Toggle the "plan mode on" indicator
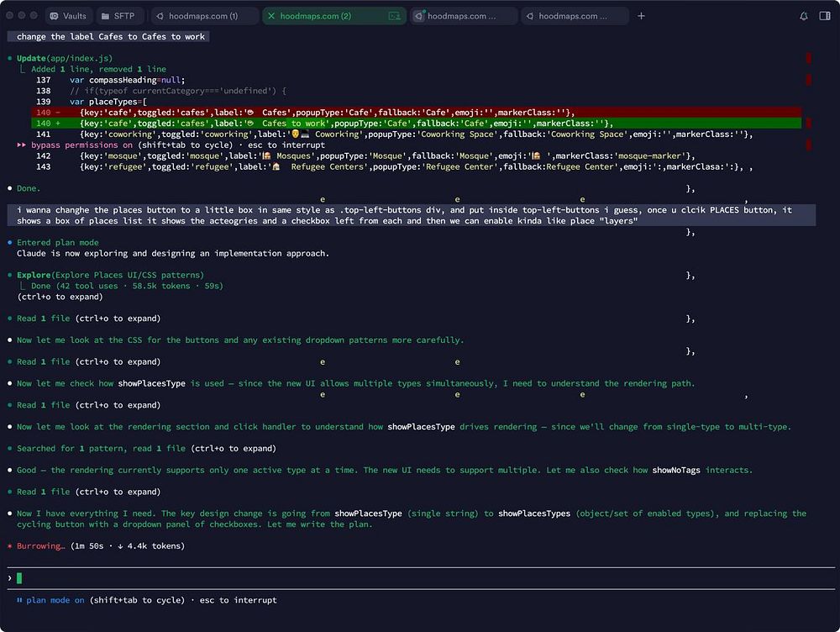Screen dimensions: 840x632 [56, 600]
